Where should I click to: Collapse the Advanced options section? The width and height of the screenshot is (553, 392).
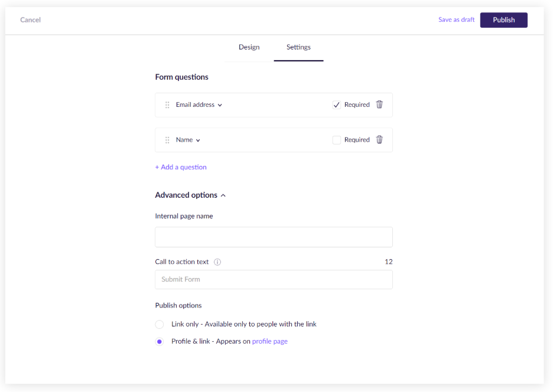click(x=190, y=195)
